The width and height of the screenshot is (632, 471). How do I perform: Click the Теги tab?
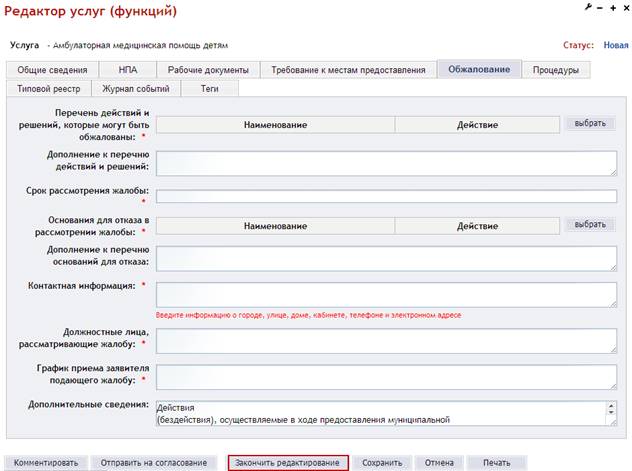coord(210,89)
